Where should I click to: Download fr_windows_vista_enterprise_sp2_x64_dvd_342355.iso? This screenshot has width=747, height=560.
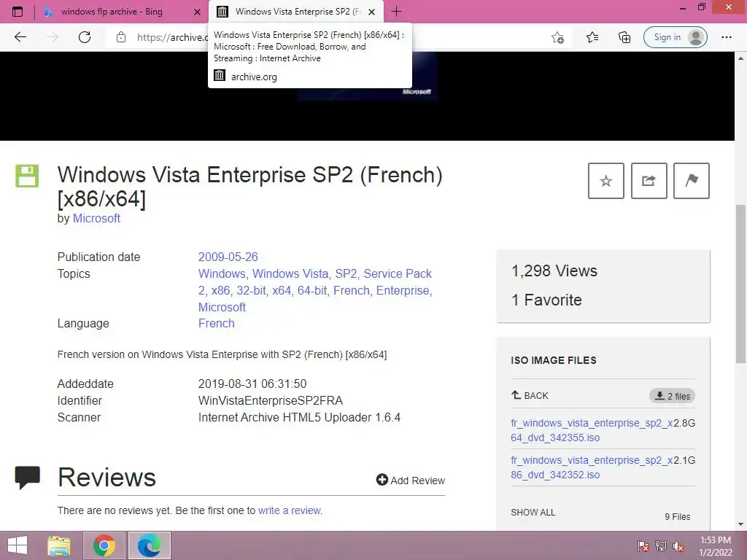pos(592,430)
